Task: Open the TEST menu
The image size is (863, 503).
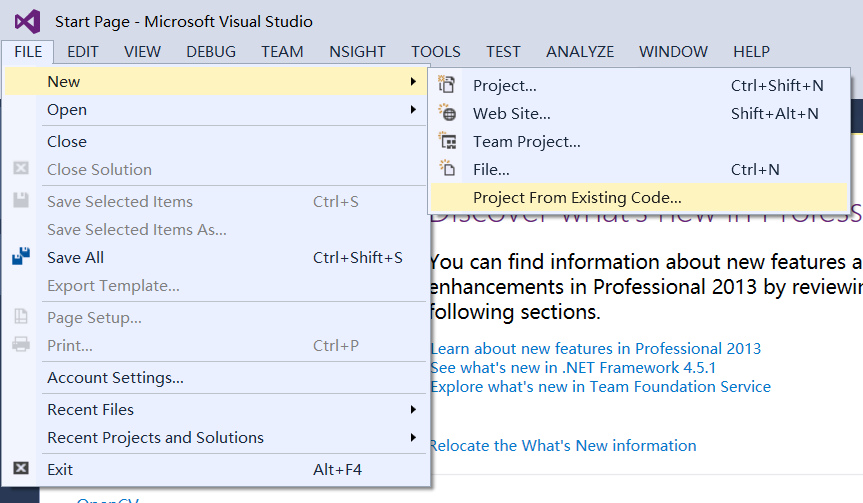Action: 503,52
